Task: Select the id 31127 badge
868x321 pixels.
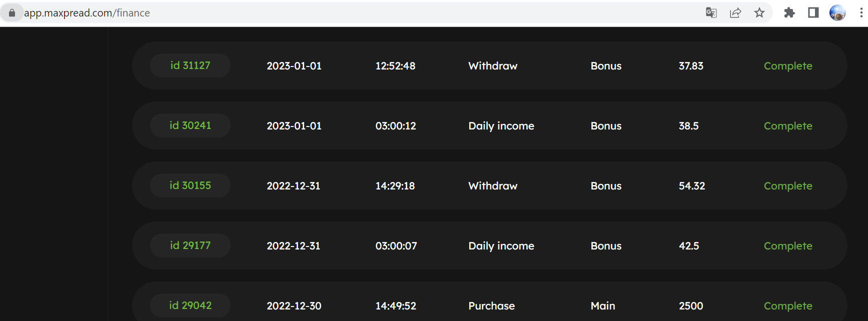Action: point(190,65)
